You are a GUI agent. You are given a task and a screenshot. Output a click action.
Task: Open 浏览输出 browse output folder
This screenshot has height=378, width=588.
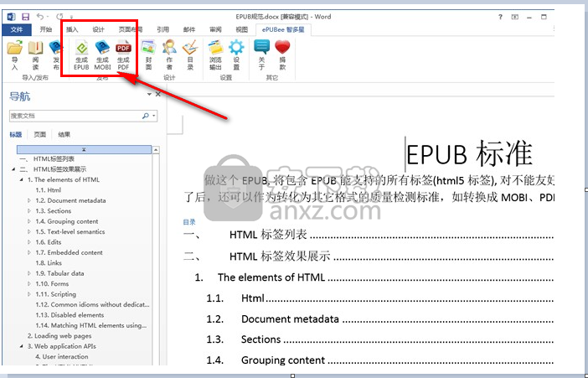(x=215, y=55)
